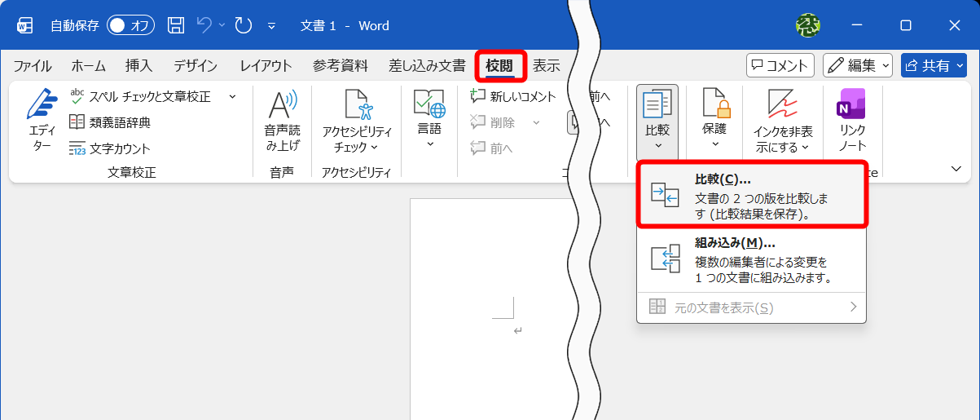This screenshot has width=980, height=420.
Task: Switch to the レイアウト tab
Action: (266, 66)
